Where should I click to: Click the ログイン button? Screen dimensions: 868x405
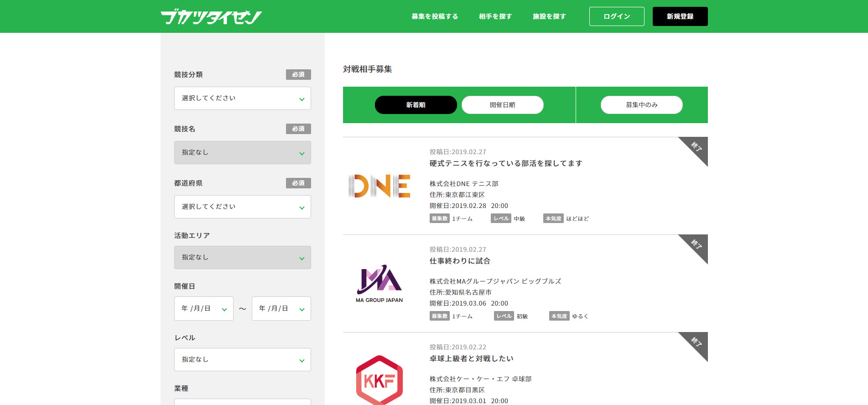point(616,16)
